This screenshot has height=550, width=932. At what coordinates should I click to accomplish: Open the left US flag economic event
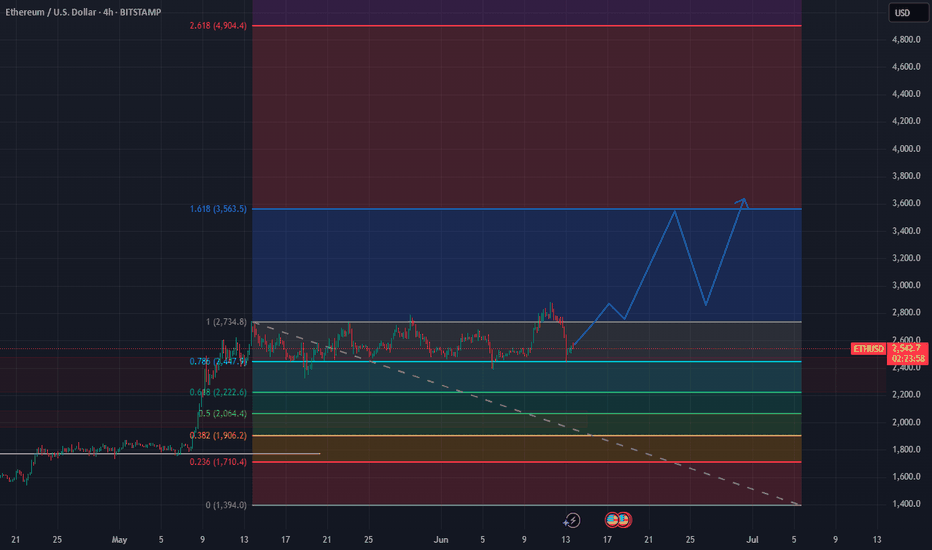coord(613,520)
